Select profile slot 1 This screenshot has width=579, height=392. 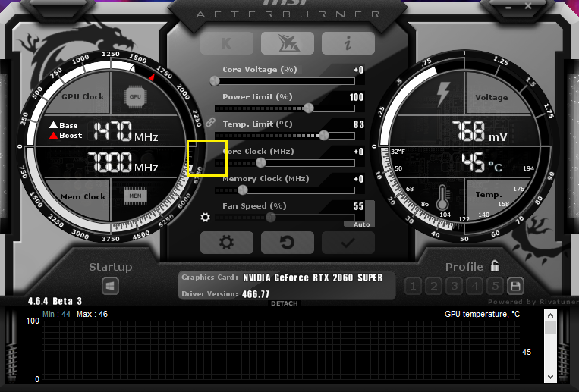(414, 286)
